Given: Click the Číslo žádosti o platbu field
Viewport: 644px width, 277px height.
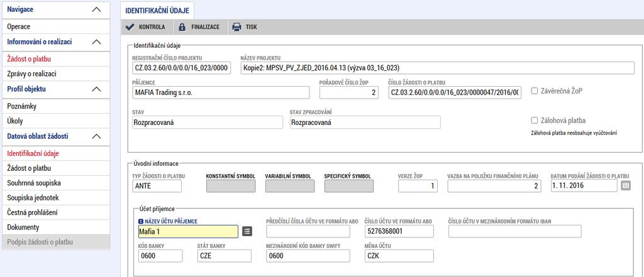Looking at the screenshot, I should pos(455,92).
